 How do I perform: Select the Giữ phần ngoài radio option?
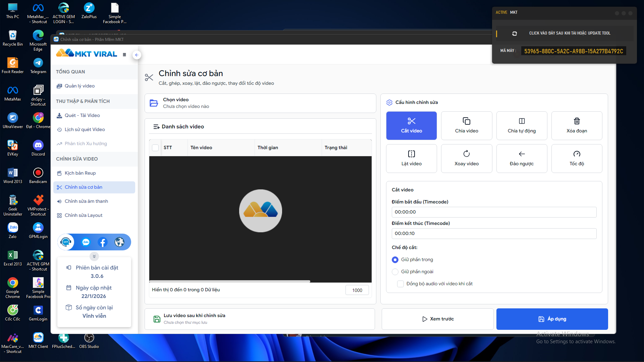point(395,272)
